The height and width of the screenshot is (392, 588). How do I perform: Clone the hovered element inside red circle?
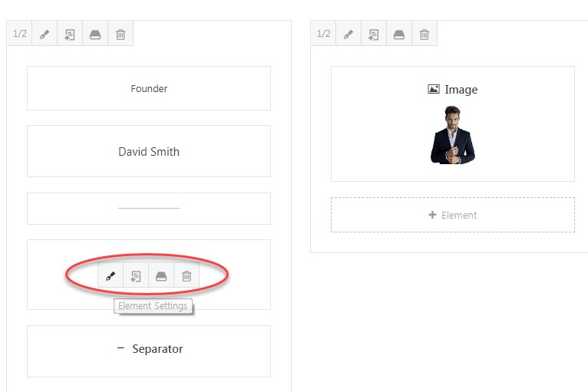click(x=136, y=276)
